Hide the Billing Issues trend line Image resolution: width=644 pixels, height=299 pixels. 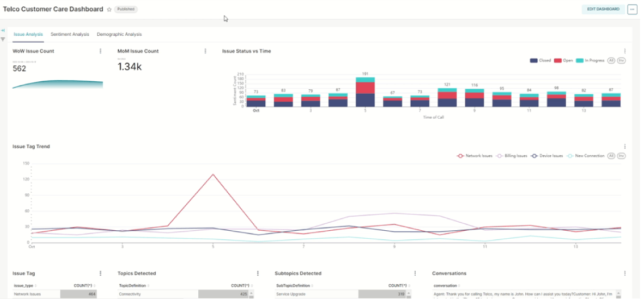(x=512, y=156)
